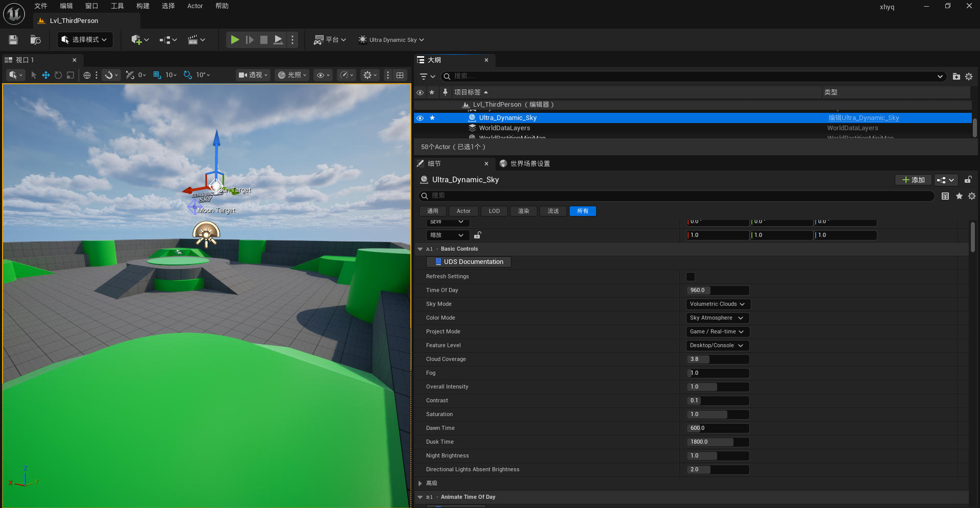
Task: Expand the 高级 advanced section
Action: click(x=420, y=483)
